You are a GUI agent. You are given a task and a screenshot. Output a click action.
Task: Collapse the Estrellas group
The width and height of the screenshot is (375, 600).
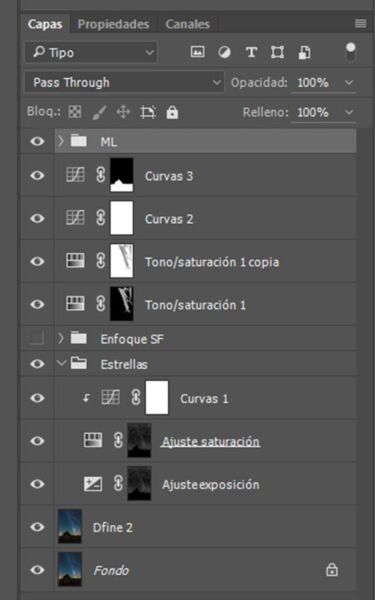tap(61, 363)
